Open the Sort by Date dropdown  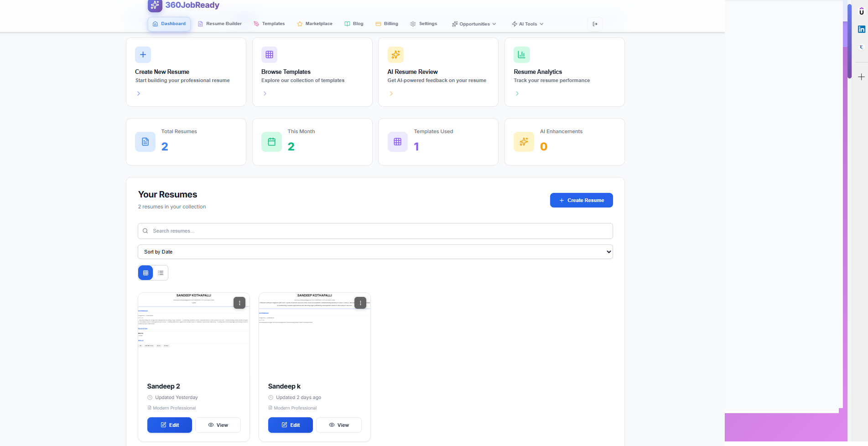click(375, 252)
